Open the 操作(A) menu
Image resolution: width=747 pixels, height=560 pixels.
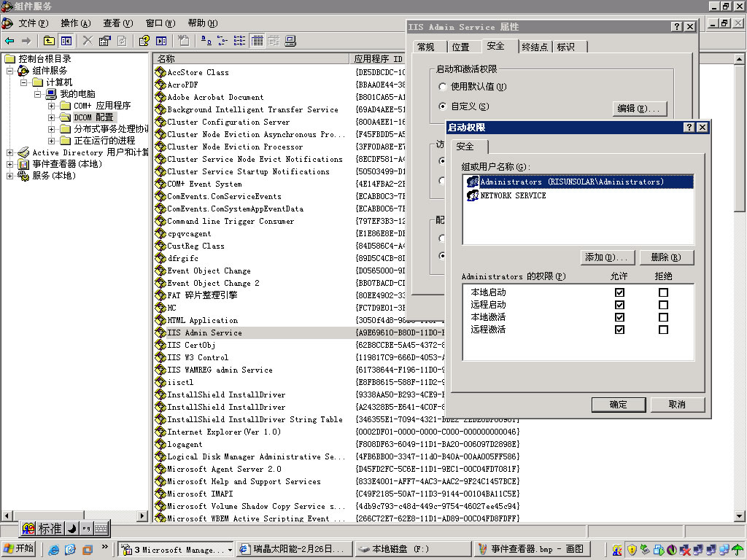[75, 23]
